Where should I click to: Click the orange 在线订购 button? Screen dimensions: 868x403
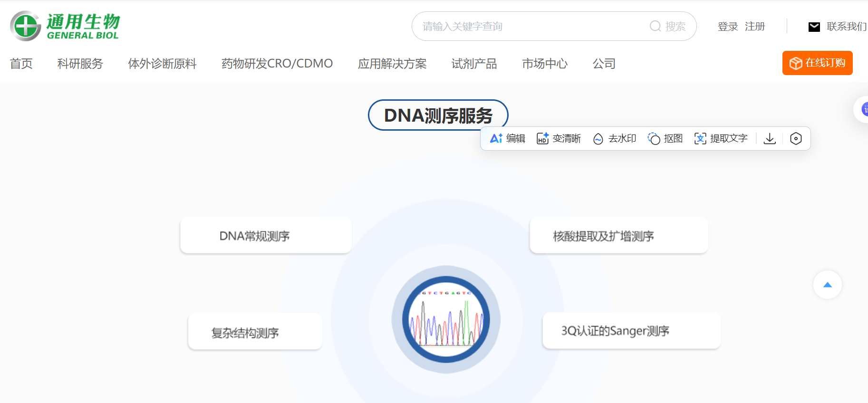[x=817, y=63]
